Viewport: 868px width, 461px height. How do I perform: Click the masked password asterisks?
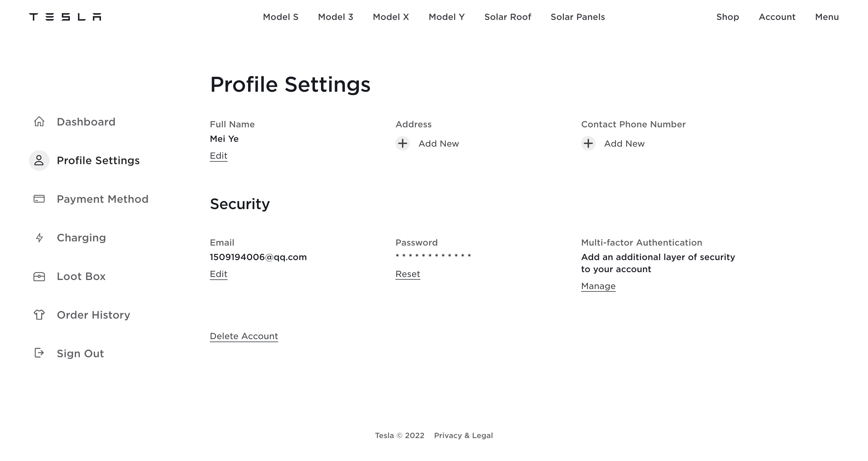coord(433,256)
